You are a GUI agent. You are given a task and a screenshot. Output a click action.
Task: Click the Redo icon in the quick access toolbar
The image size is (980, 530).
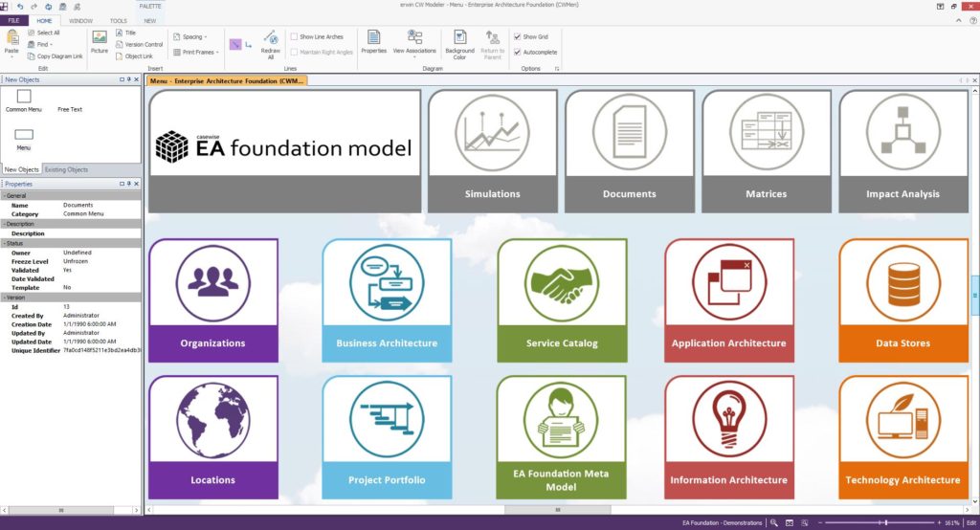tap(33, 7)
